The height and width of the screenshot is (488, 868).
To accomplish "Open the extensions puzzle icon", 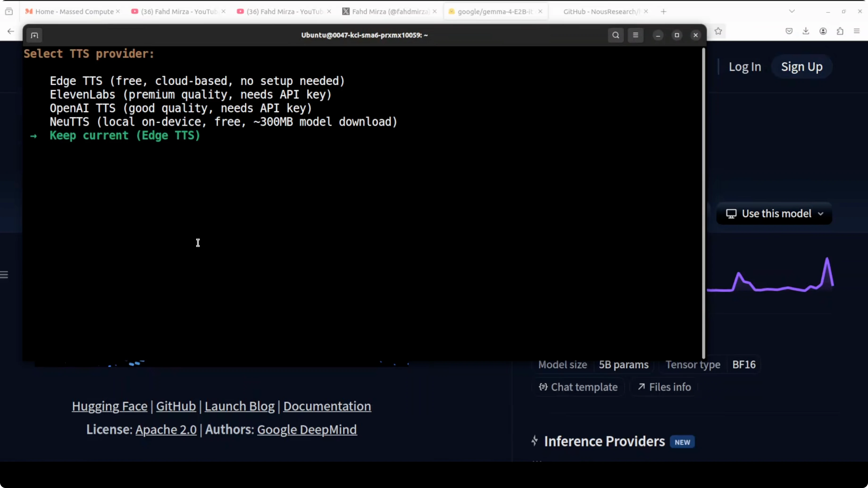I will (840, 31).
